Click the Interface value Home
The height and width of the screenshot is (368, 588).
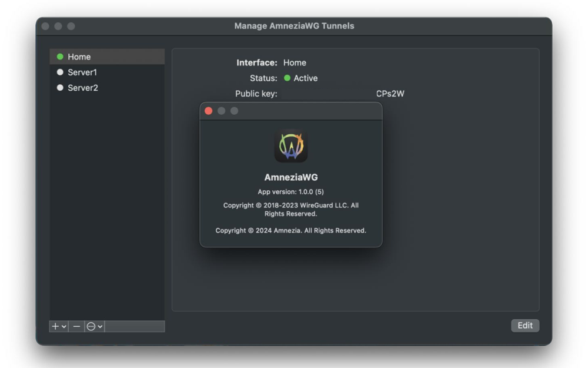pyautogui.click(x=295, y=63)
